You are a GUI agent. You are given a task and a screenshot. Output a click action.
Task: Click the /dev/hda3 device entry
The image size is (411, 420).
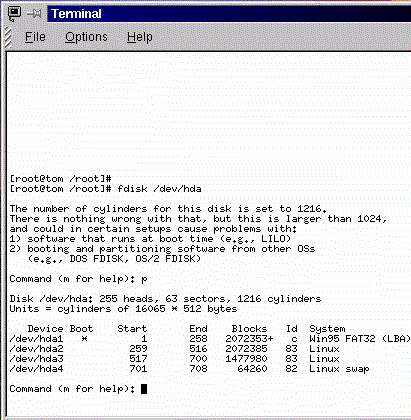36,359
